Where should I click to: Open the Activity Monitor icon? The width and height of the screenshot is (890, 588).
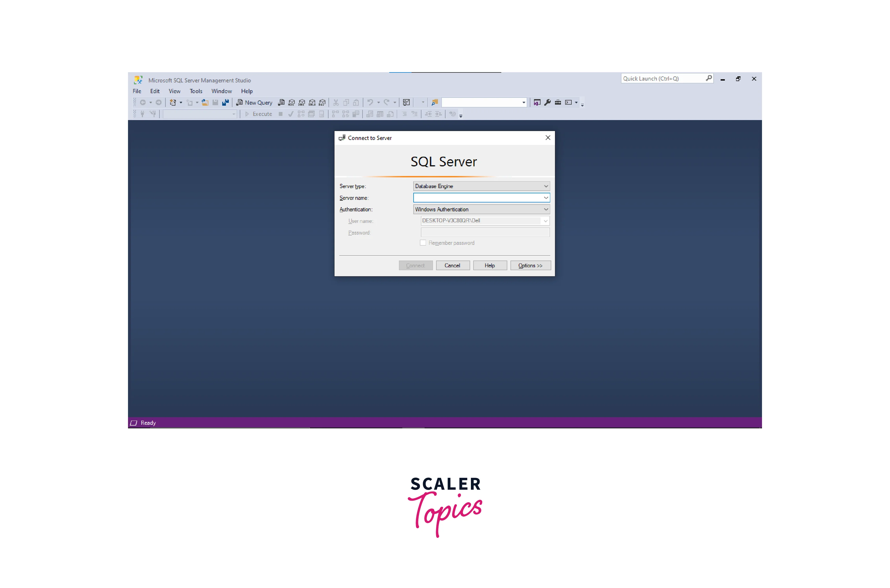[406, 102]
